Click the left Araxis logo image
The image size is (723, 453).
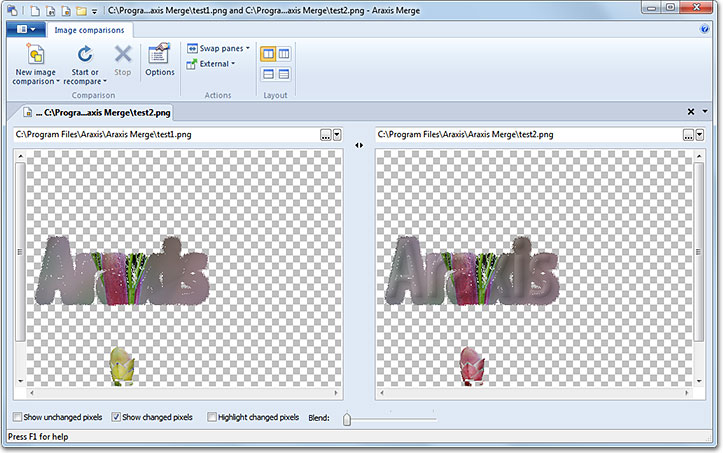pyautogui.click(x=122, y=271)
